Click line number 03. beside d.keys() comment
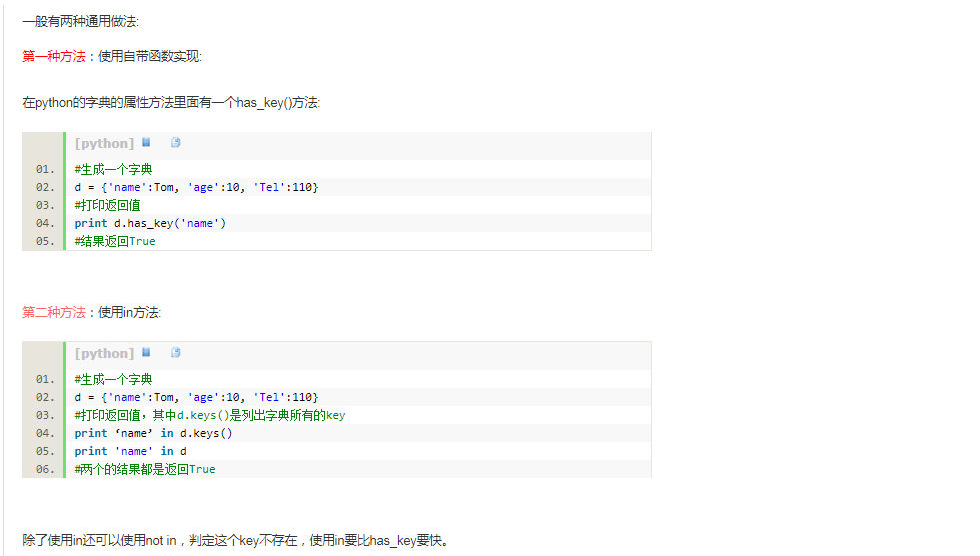Image resolution: width=980 pixels, height=556 pixels. (x=45, y=415)
